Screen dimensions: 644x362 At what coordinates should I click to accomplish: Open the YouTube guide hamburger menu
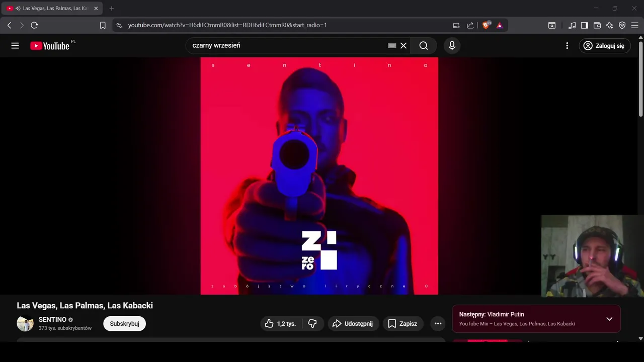pos(15,46)
